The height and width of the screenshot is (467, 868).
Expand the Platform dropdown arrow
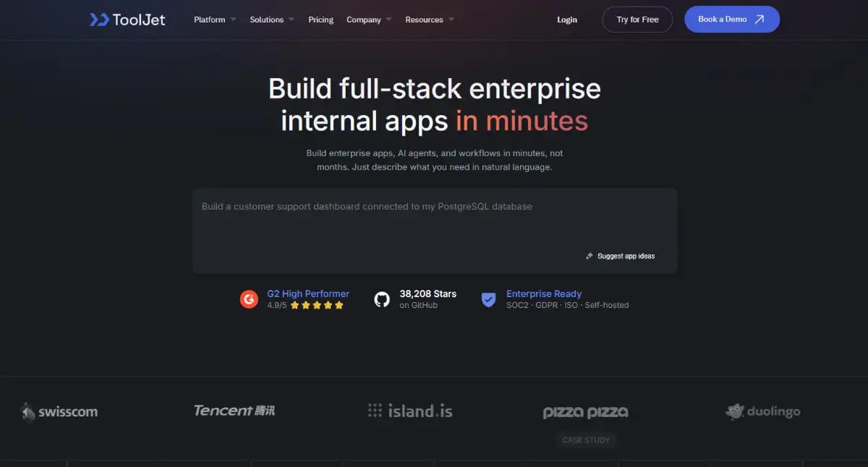click(x=233, y=20)
